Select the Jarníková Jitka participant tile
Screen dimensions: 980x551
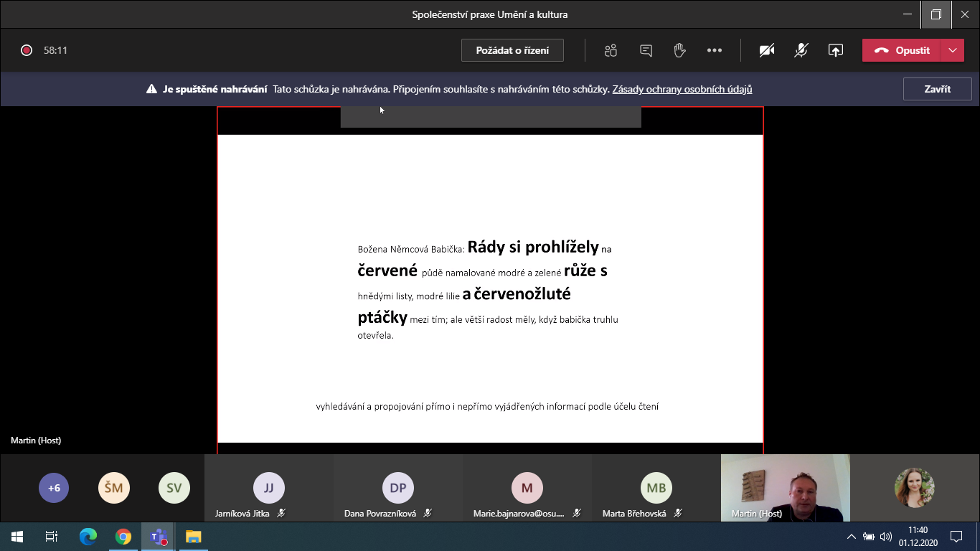click(x=269, y=489)
